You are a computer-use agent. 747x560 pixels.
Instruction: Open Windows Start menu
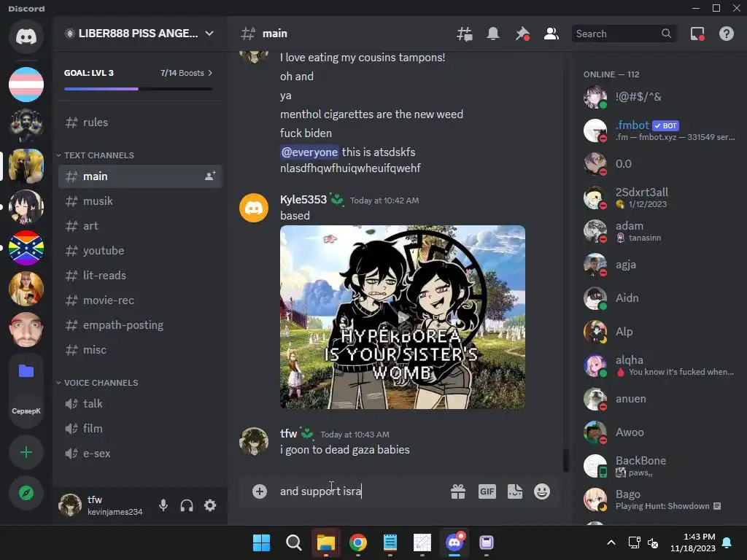[261, 542]
